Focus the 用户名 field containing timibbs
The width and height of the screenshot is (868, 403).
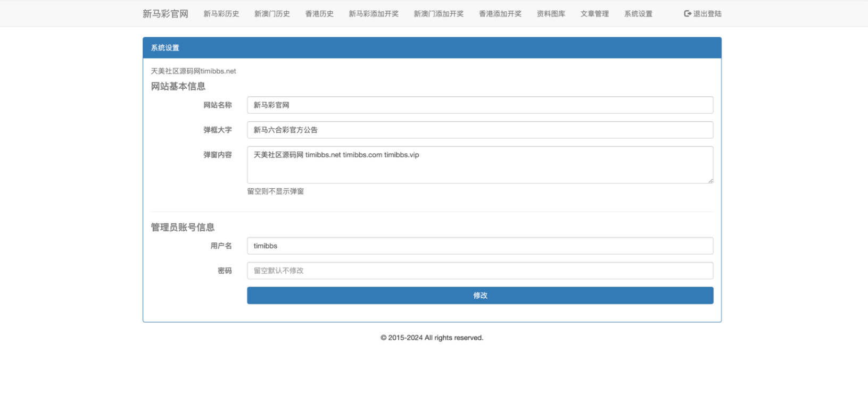480,246
